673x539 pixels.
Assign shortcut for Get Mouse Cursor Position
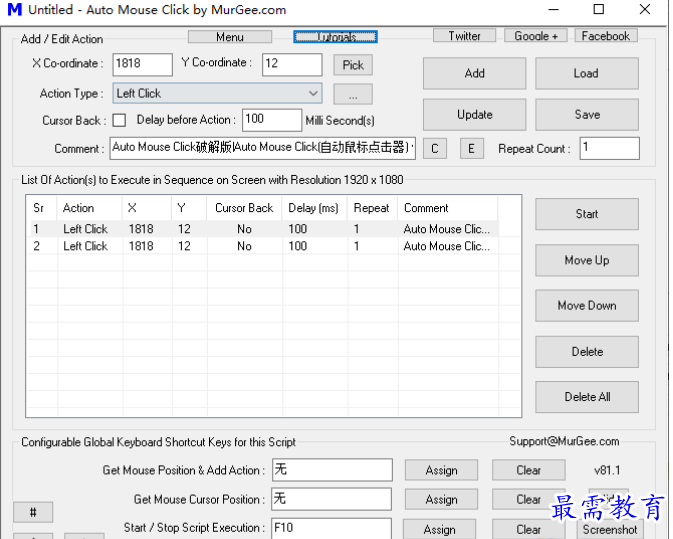[441, 500]
